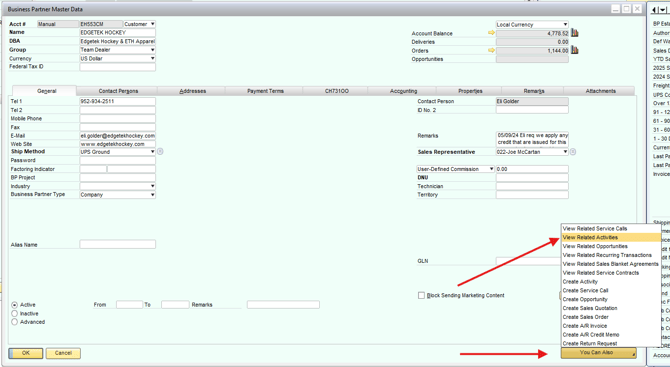The height and width of the screenshot is (367, 670).
Task: Click the BP Project field
Action: [118, 178]
